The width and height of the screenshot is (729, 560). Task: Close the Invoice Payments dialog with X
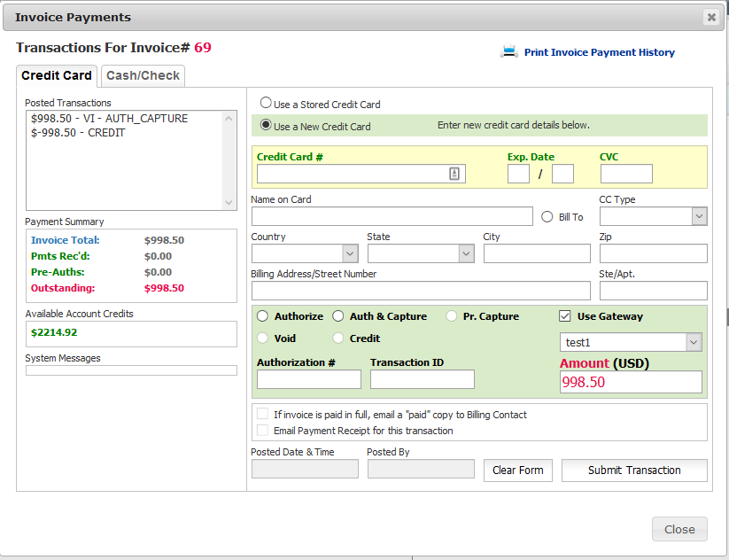click(x=710, y=17)
